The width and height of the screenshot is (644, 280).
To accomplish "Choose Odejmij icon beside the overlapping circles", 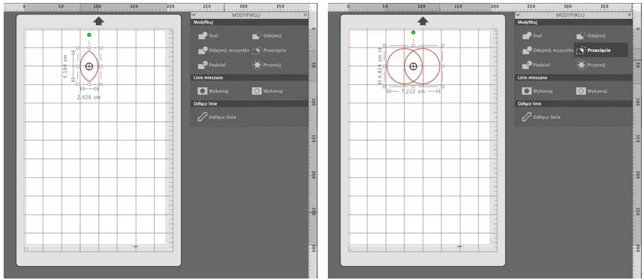I will coord(581,36).
